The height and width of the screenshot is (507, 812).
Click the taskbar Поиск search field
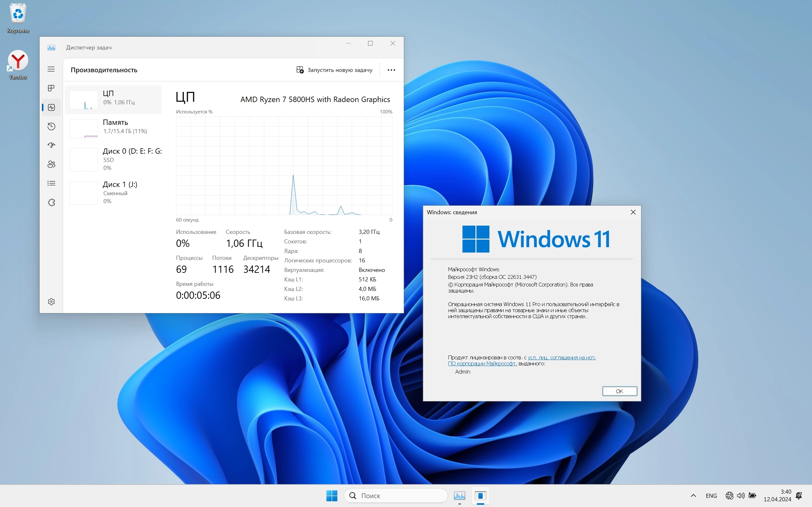tap(396, 496)
